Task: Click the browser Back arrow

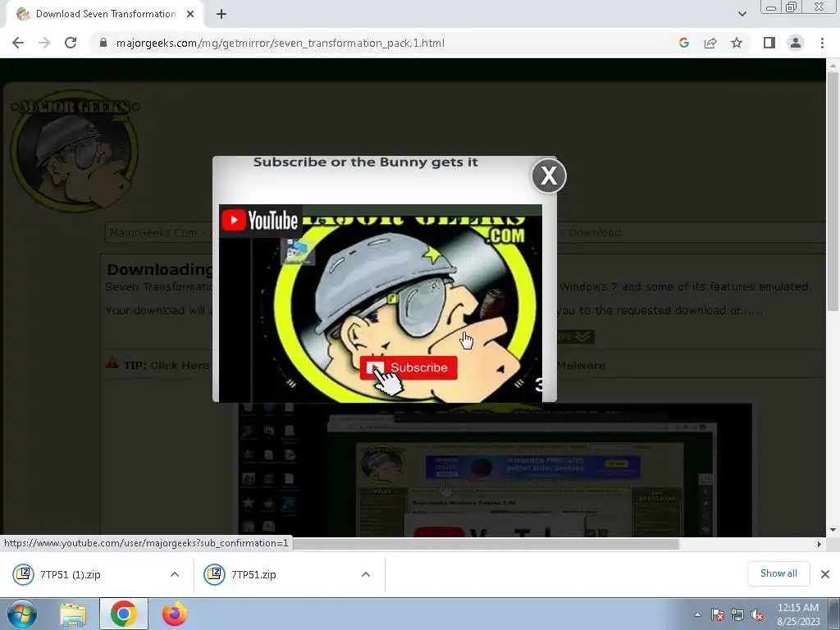Action: (x=18, y=43)
